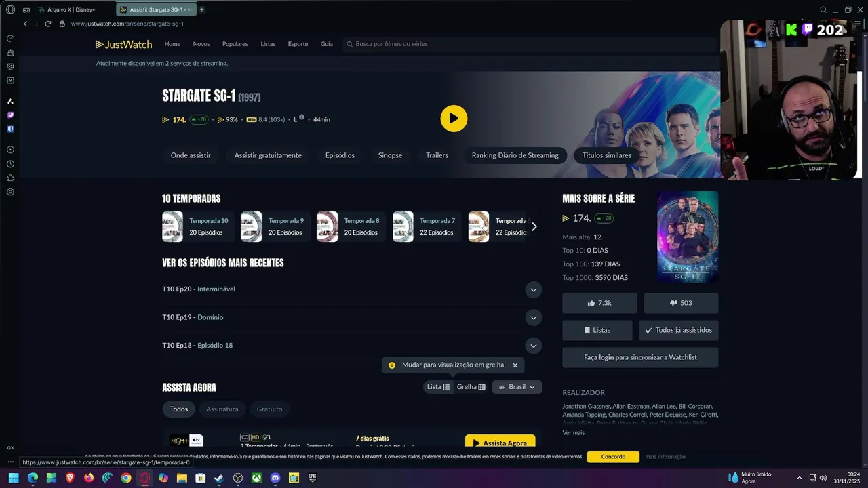This screenshot has height=488, width=868.
Task: Jump to Sinopse section
Action: pos(390,155)
